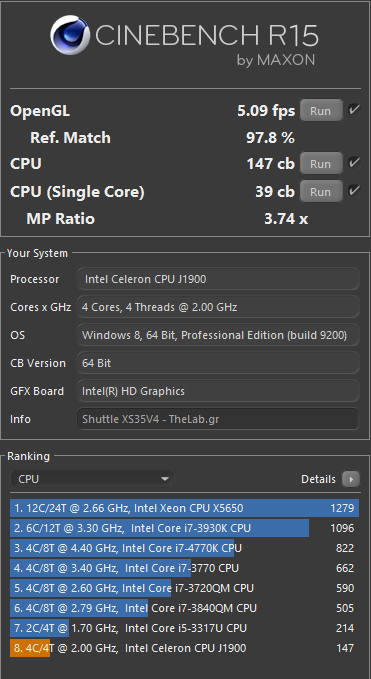The image size is (371, 679).
Task: Select the i7-3720QM ranking entry
Action: pyautogui.click(x=184, y=588)
